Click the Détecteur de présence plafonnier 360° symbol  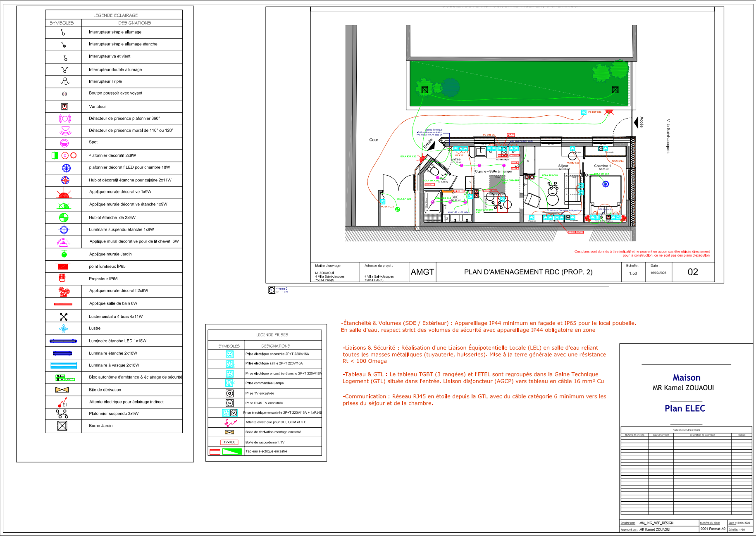tap(64, 119)
